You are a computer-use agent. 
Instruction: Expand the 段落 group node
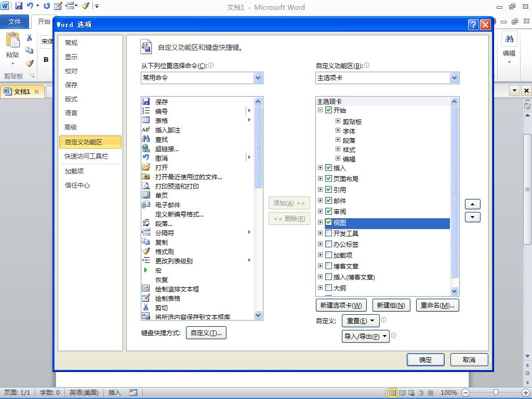(x=338, y=139)
